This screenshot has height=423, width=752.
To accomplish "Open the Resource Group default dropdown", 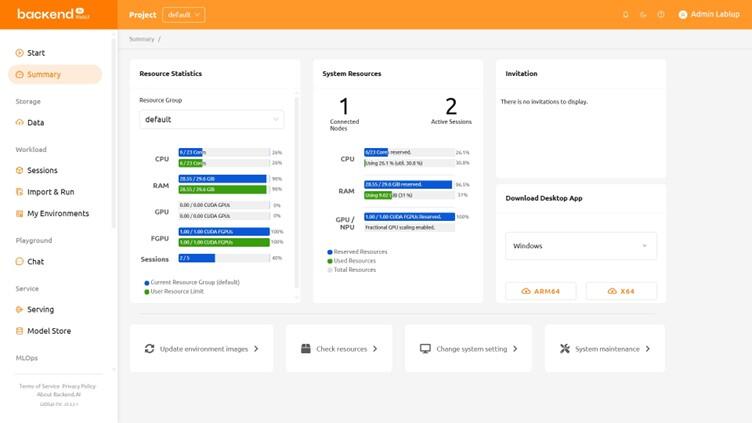I will (212, 119).
